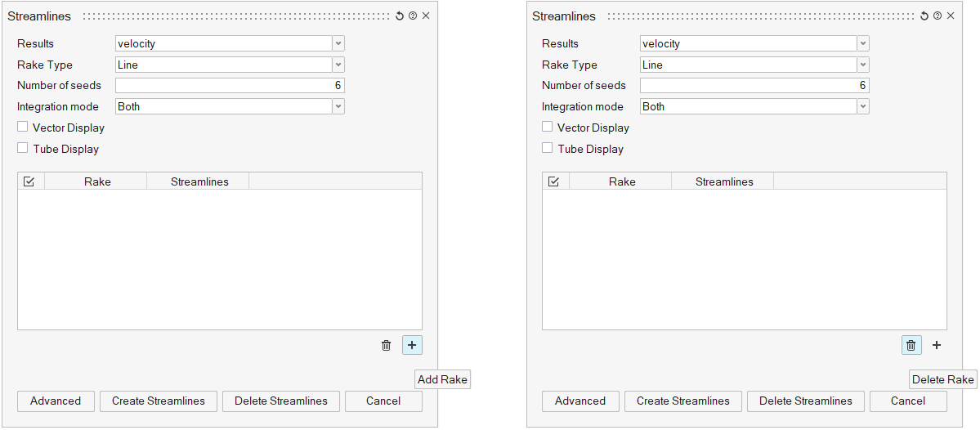Click the highlighted Delete Rake trash icon in right panel
Image resolution: width=980 pixels, height=430 pixels.
pyautogui.click(x=911, y=346)
